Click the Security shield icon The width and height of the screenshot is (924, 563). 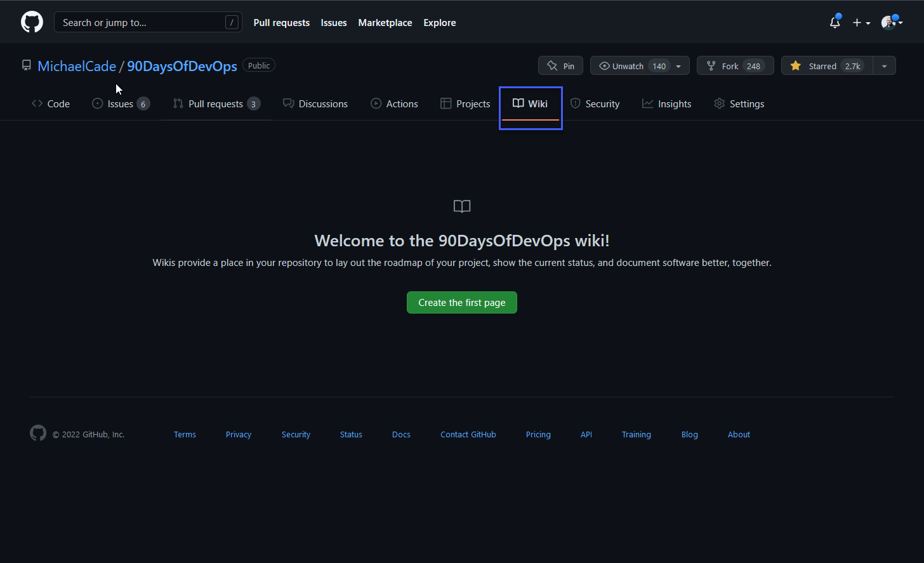click(x=576, y=103)
